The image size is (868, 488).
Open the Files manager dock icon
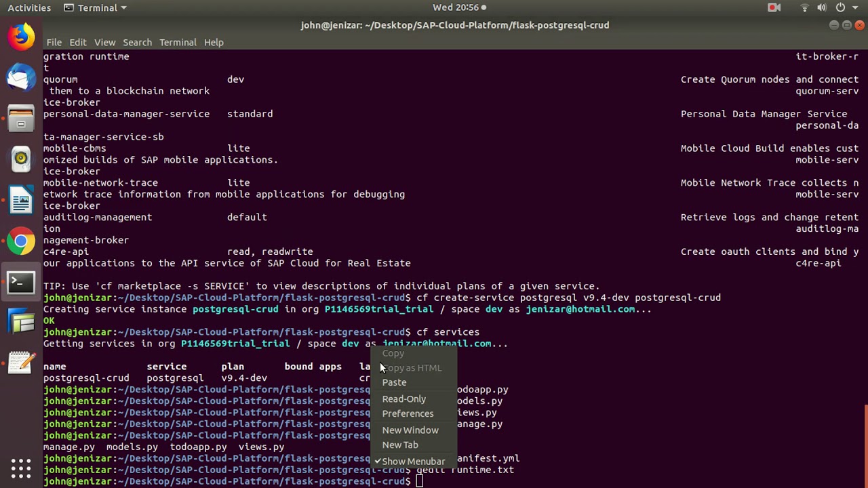pos(21,118)
